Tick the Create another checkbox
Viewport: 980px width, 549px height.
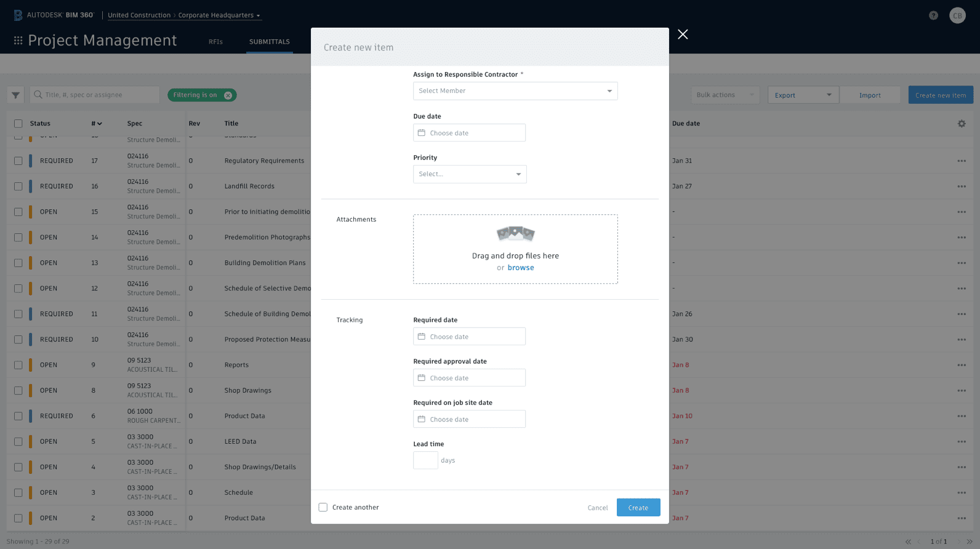point(323,507)
